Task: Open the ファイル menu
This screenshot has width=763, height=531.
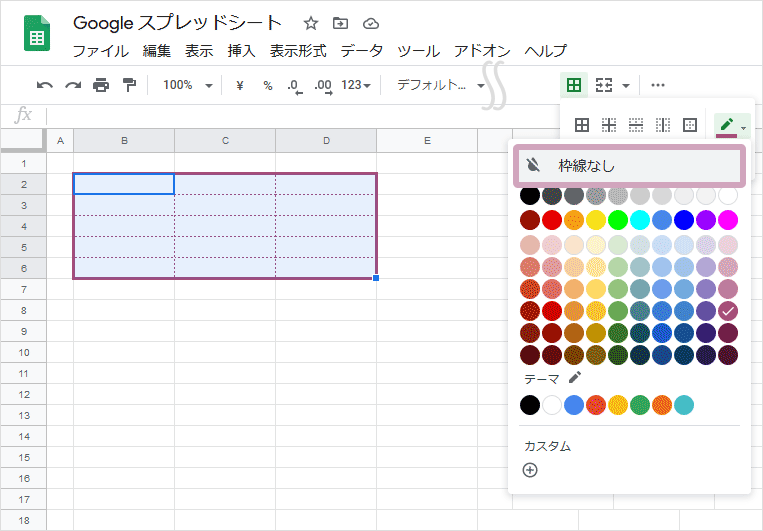Action: click(x=100, y=51)
